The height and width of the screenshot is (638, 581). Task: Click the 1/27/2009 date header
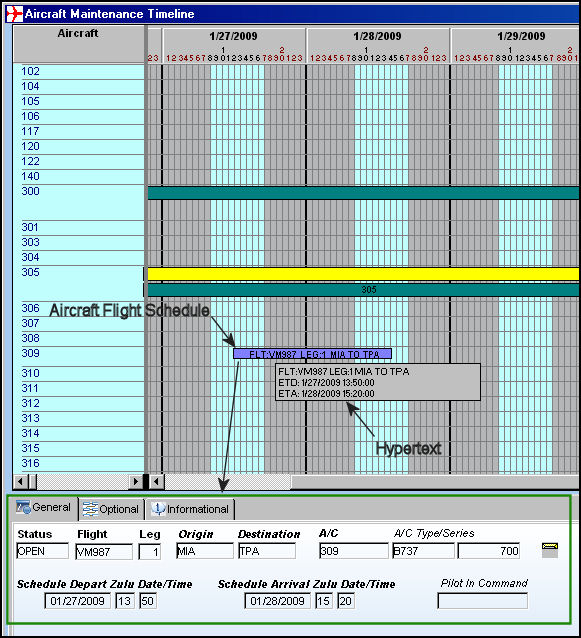pos(234,37)
